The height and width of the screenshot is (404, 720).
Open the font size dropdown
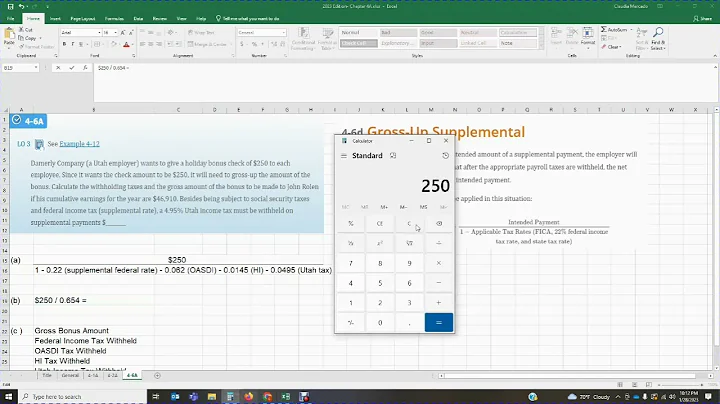point(116,33)
